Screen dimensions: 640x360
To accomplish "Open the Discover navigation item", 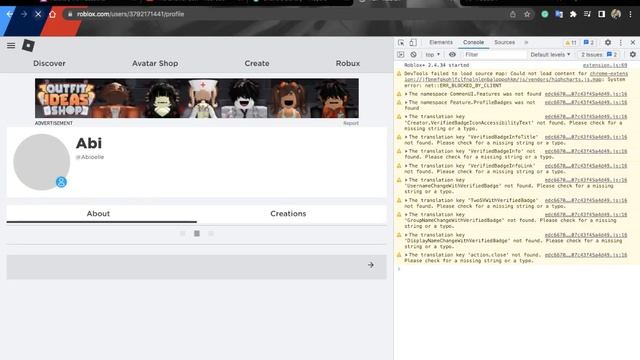I will click(49, 63).
